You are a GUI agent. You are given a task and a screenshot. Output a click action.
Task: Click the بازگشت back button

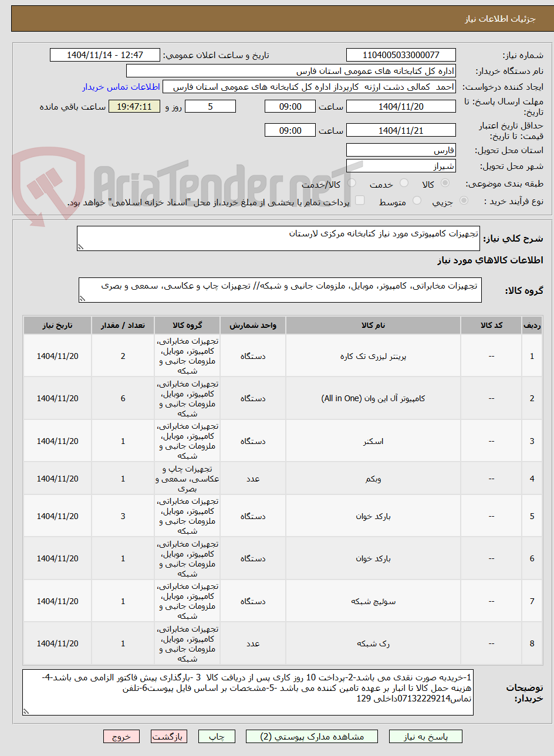click(x=168, y=737)
